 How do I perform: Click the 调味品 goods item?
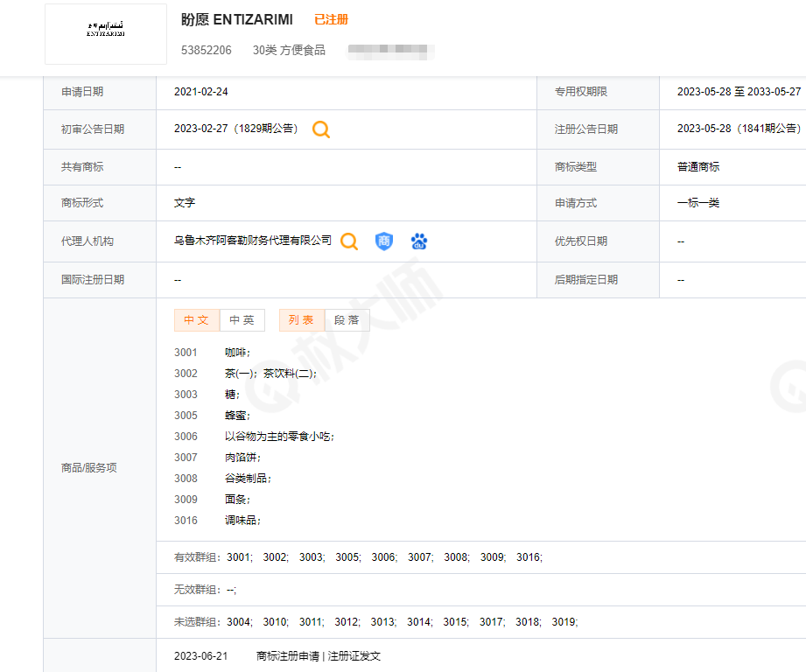click(x=242, y=521)
